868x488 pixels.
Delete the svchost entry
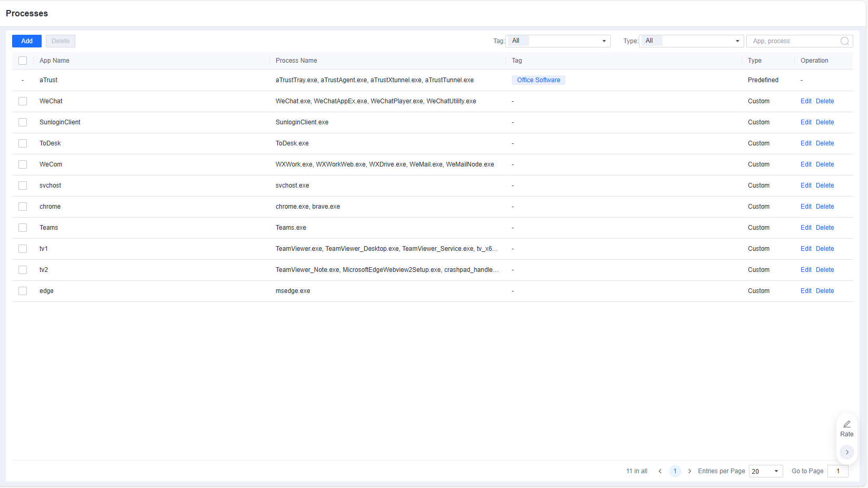pos(825,186)
